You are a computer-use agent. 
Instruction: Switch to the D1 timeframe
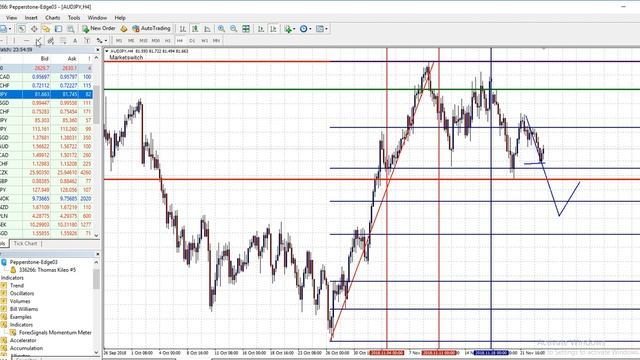(x=192, y=40)
